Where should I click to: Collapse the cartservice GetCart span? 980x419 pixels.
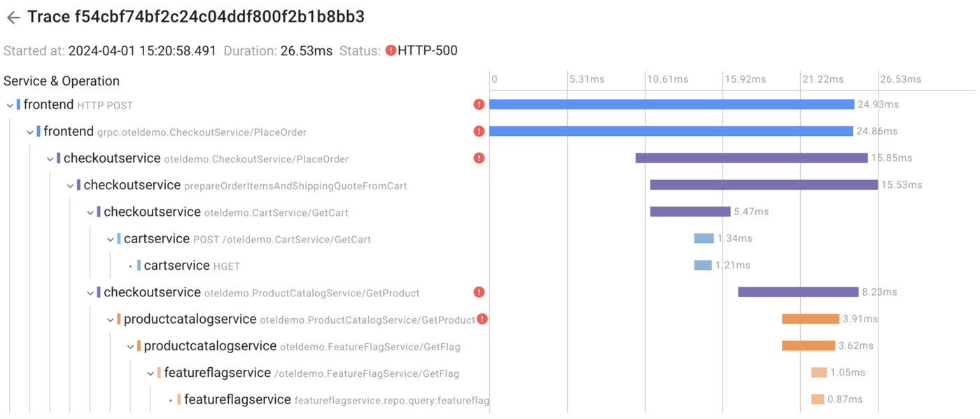coord(110,238)
